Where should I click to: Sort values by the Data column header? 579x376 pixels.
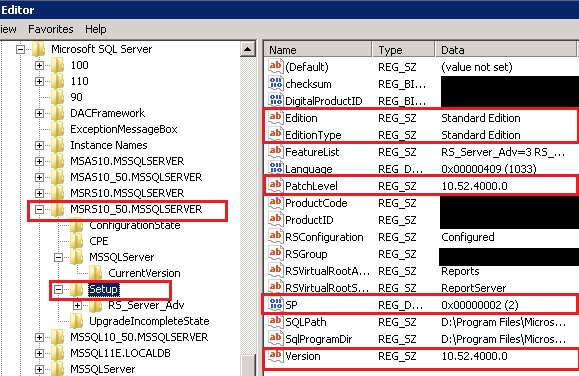[506, 49]
